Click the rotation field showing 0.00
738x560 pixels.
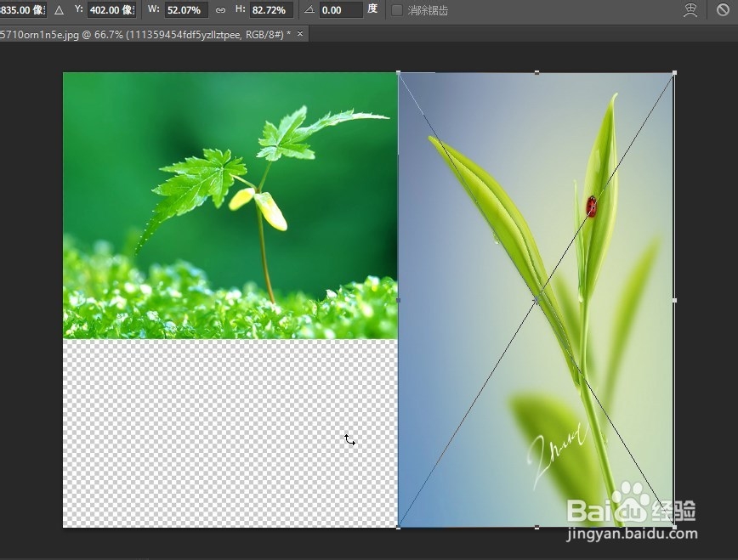click(341, 10)
